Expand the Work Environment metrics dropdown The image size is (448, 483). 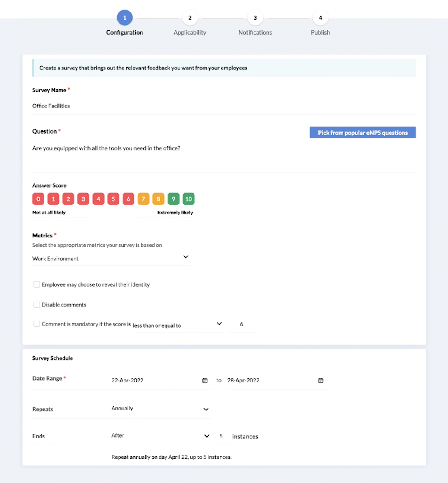point(111,258)
